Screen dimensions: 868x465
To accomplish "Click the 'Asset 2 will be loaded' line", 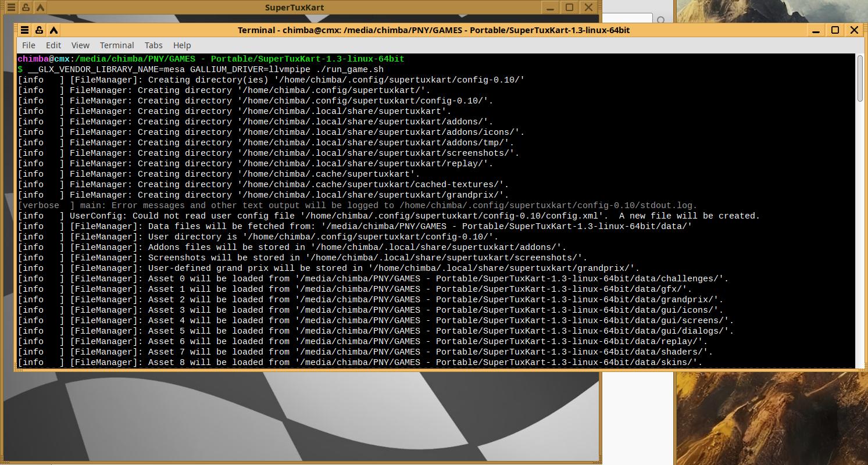I will point(370,299).
